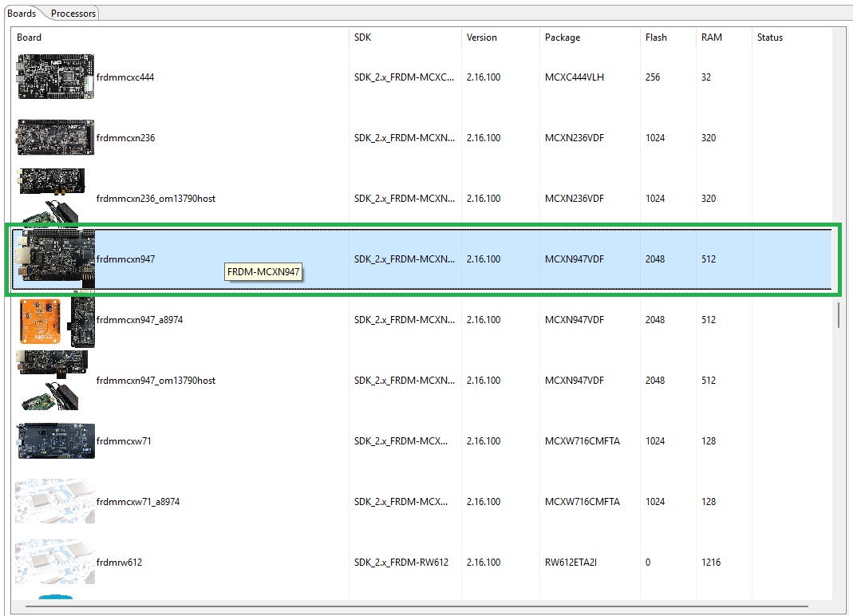The width and height of the screenshot is (853, 616).
Task: Click the frdmmcxw71_a8974 faded board thumbnail
Action: coord(53,501)
